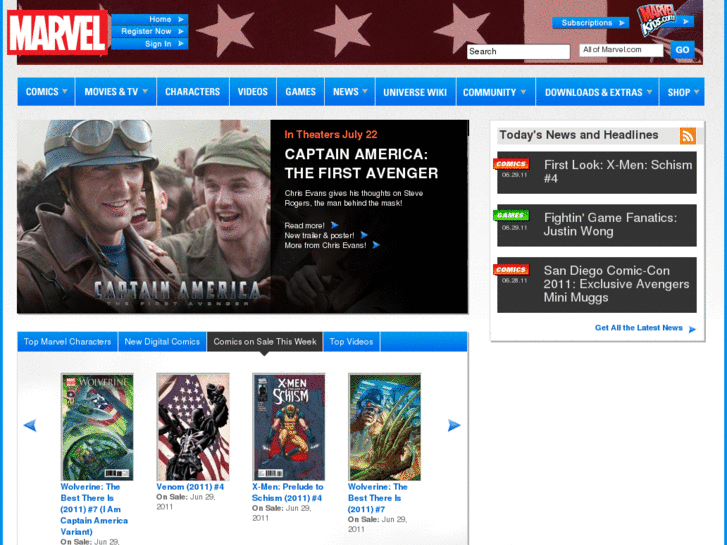This screenshot has width=727, height=545.
Task: Click arrow beside Get All the Latest News
Action: (x=692, y=329)
